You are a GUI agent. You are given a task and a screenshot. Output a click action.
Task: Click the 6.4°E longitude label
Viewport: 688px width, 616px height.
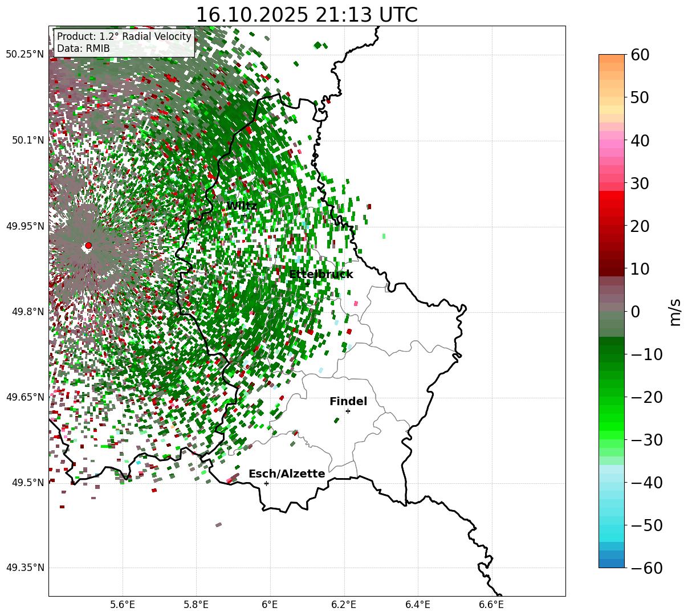pyautogui.click(x=417, y=605)
